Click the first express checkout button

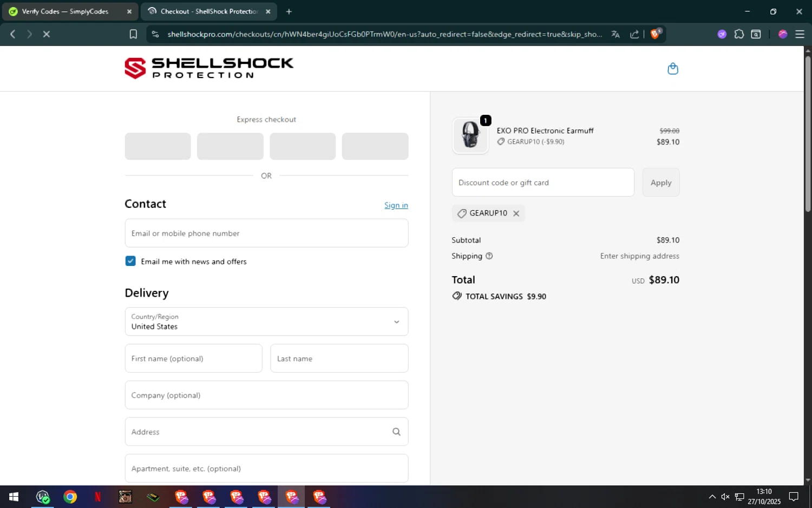click(x=158, y=146)
